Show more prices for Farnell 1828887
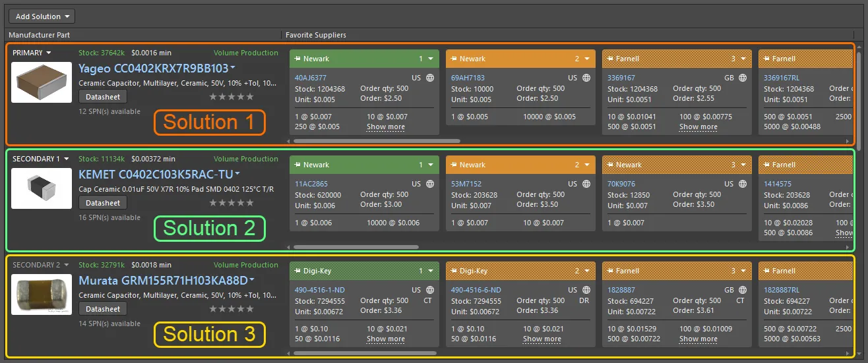This screenshot has height=363, width=868. click(698, 339)
